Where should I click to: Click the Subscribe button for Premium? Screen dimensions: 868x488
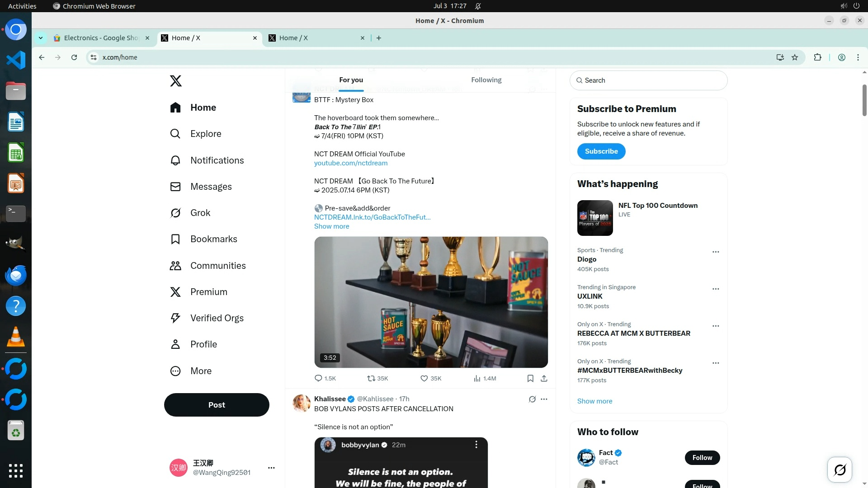pyautogui.click(x=601, y=151)
